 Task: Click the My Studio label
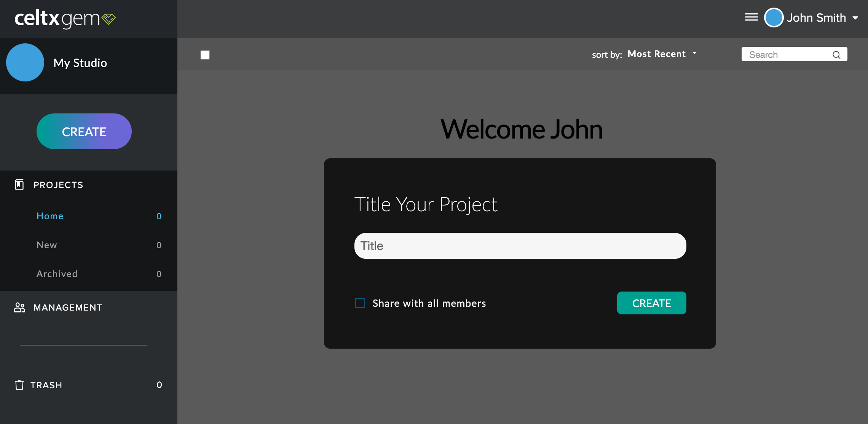pyautogui.click(x=80, y=63)
